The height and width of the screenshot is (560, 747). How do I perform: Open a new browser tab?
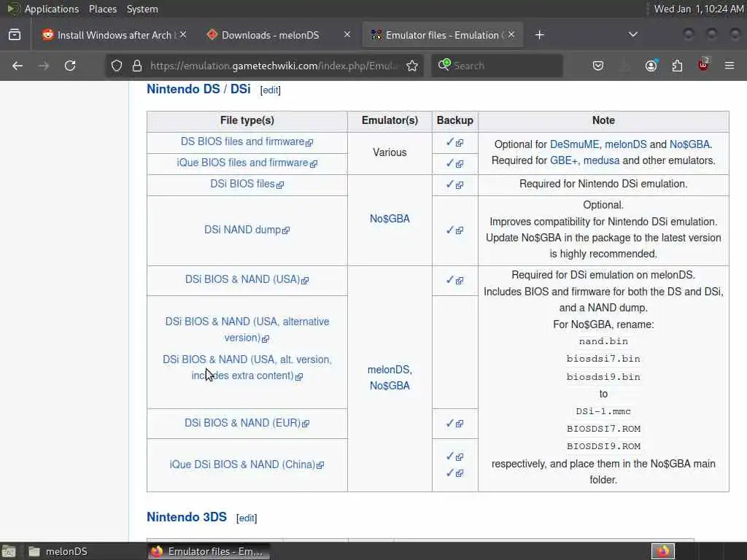click(539, 35)
